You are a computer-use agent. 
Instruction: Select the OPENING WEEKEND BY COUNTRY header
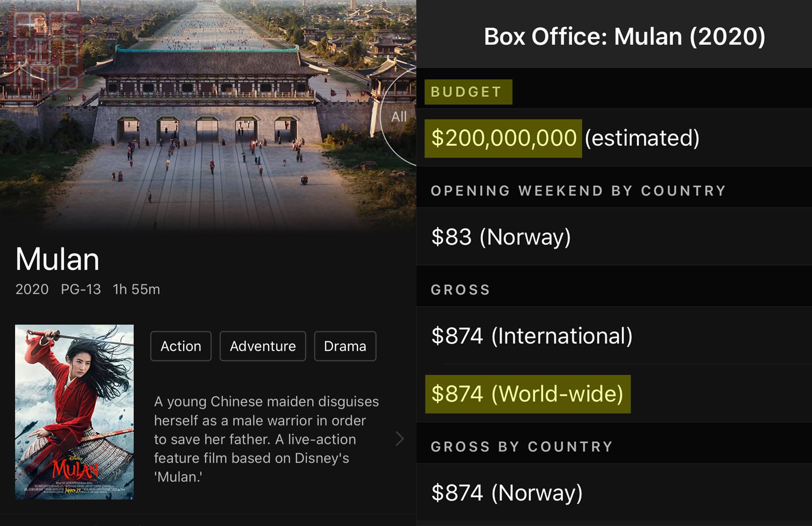pos(578,191)
